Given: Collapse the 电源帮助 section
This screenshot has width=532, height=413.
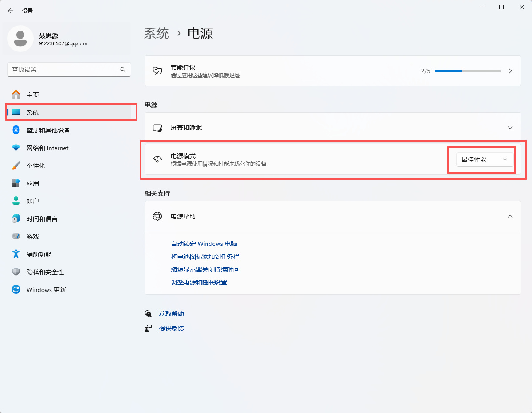Looking at the screenshot, I should tap(510, 216).
